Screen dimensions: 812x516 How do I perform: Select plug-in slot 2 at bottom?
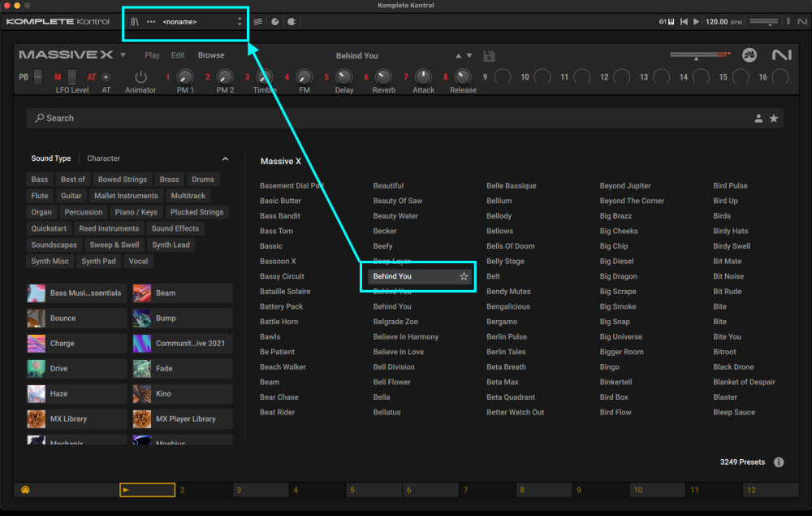click(x=204, y=490)
